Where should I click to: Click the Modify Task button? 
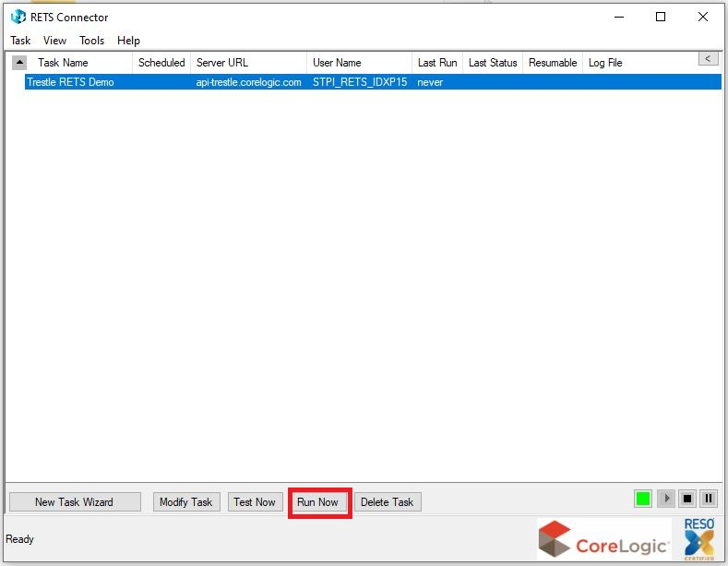pyautogui.click(x=186, y=502)
